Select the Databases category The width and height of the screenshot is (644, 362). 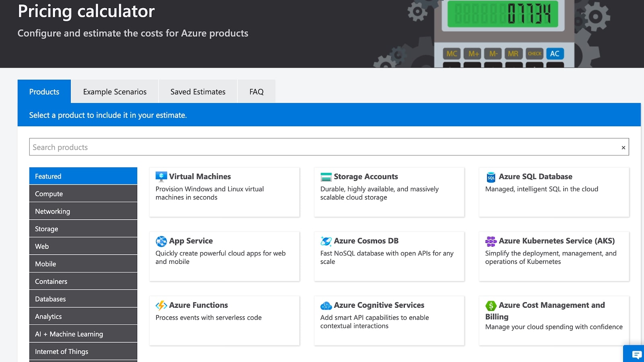83,299
